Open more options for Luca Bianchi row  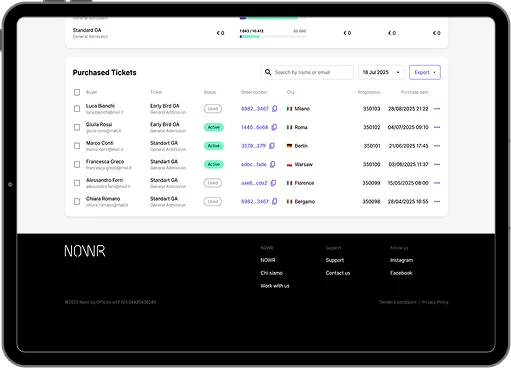coord(437,109)
